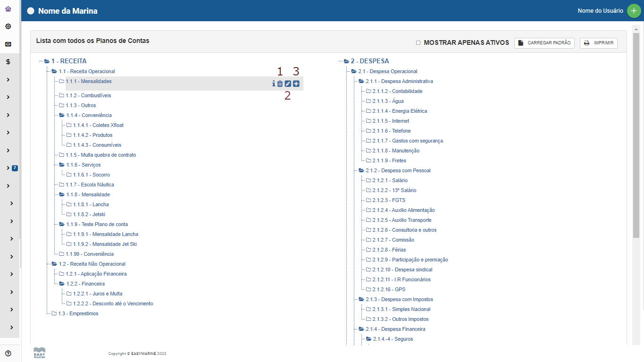Click the home icon in the sidebar
Viewport: 644px width, 362px height.
pyautogui.click(x=8, y=9)
